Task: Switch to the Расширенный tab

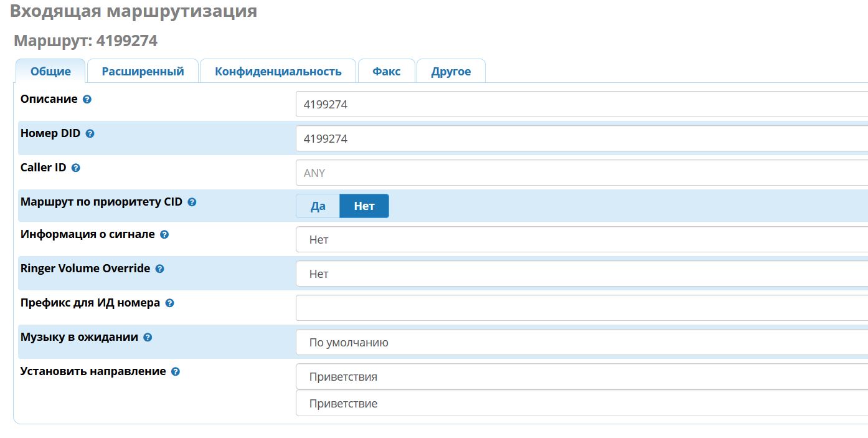Action: pos(143,71)
